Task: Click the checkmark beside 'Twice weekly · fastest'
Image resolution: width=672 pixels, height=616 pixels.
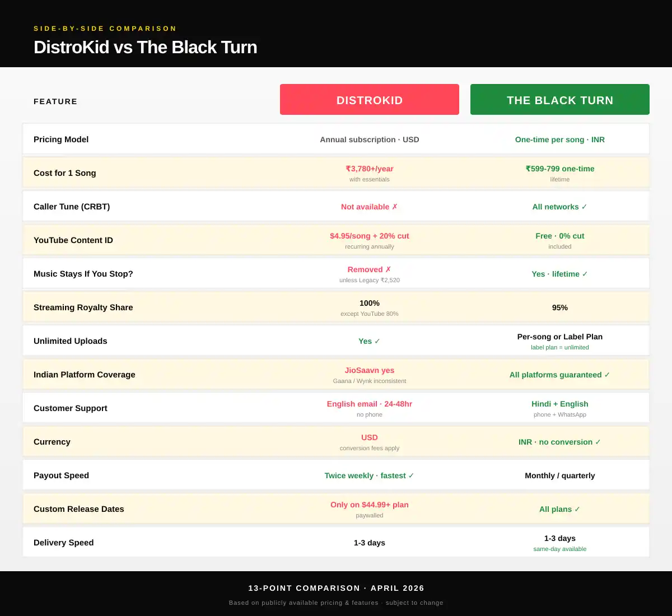Action: (x=411, y=475)
